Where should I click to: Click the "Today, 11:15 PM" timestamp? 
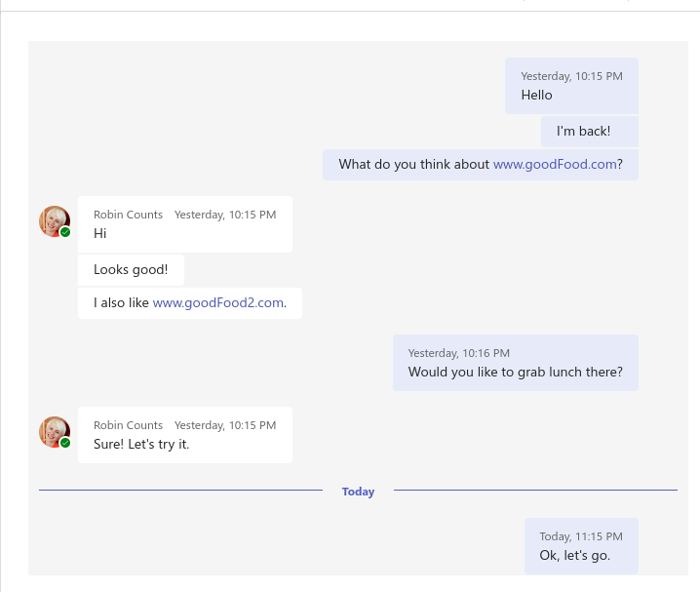[x=581, y=536]
